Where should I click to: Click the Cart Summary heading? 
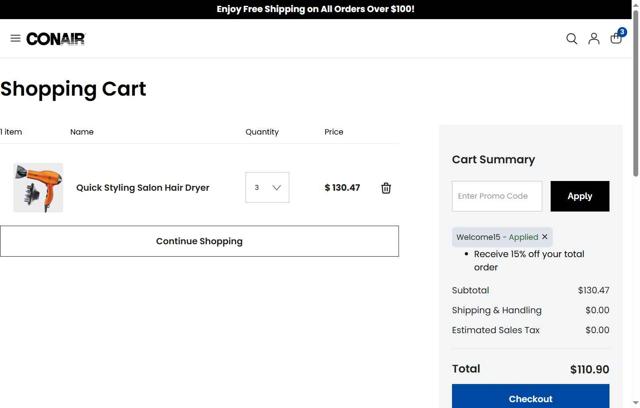493,160
